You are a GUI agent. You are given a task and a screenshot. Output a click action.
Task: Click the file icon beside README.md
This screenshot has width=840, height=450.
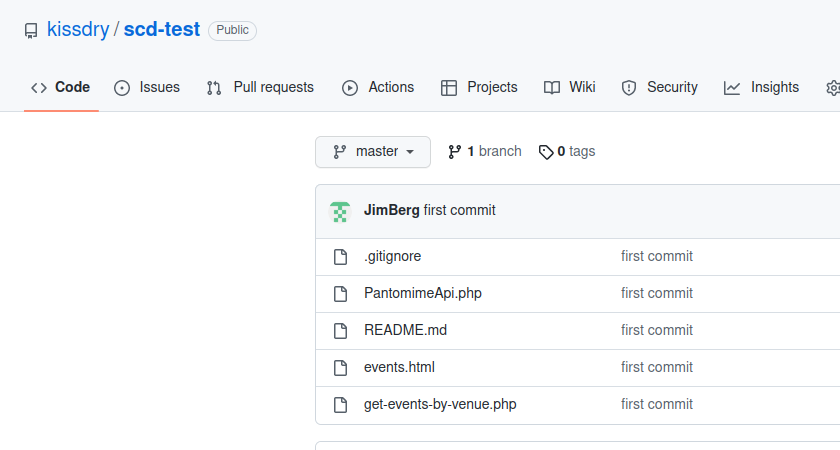click(340, 331)
